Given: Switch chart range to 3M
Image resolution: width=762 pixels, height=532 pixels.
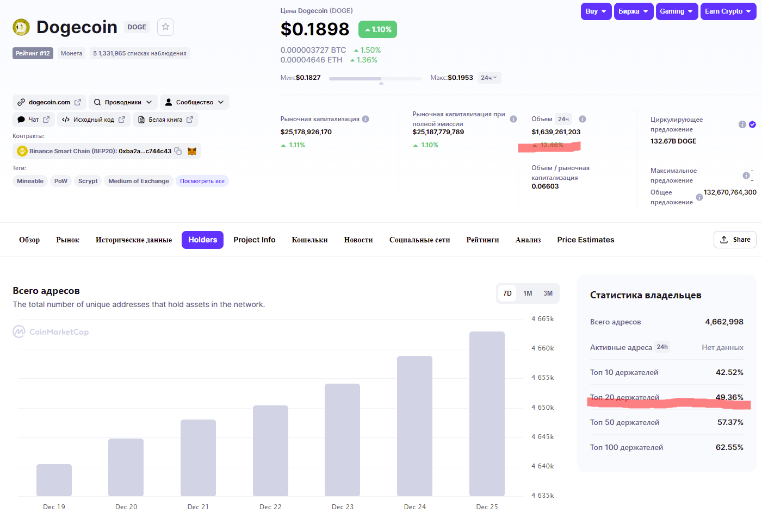Looking at the screenshot, I should click(x=548, y=293).
